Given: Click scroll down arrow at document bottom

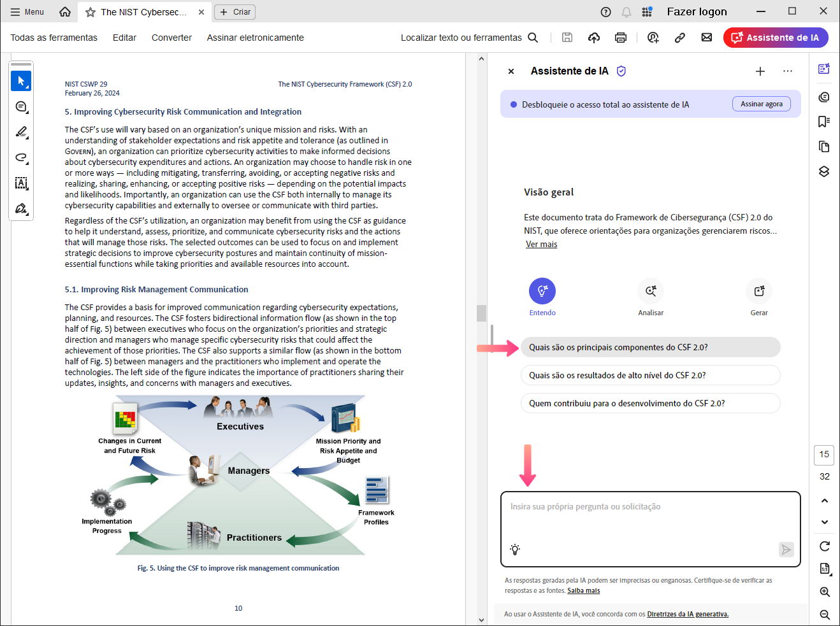Looking at the screenshot, I should pyautogui.click(x=481, y=620).
